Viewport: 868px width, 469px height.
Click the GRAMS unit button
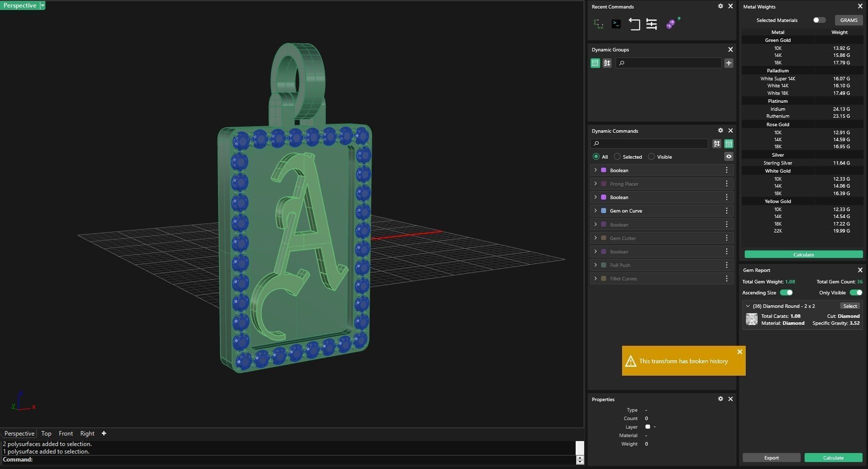pyautogui.click(x=849, y=20)
